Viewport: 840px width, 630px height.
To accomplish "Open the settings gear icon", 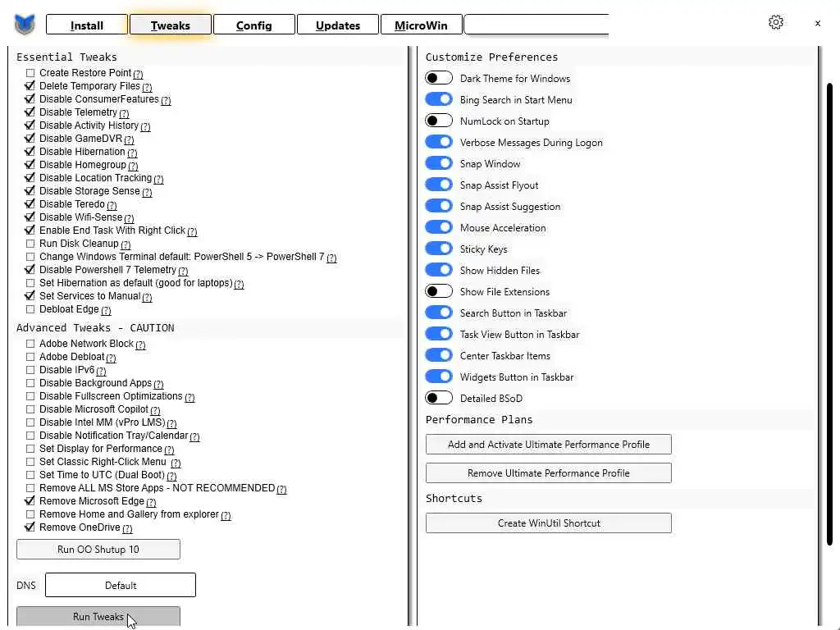I will pyautogui.click(x=776, y=22).
